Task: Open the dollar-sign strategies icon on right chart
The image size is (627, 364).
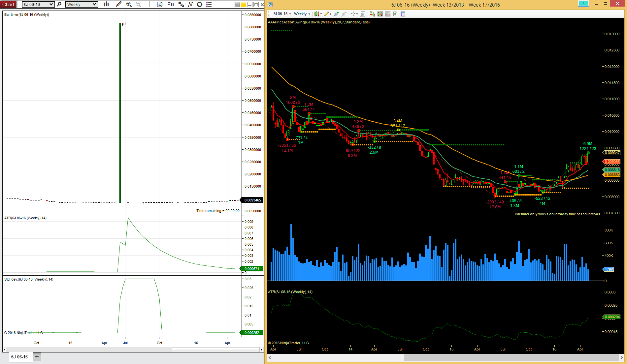Action: point(395,14)
